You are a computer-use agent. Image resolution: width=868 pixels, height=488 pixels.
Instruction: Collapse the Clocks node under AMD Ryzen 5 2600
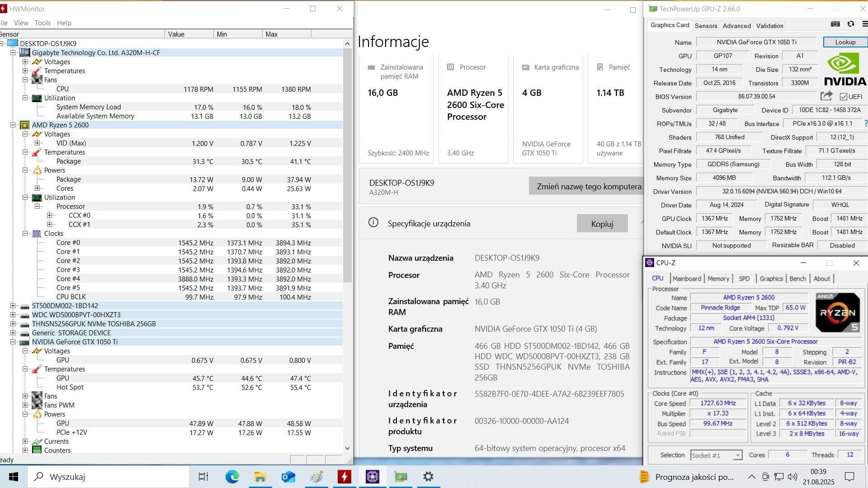pyautogui.click(x=25, y=234)
